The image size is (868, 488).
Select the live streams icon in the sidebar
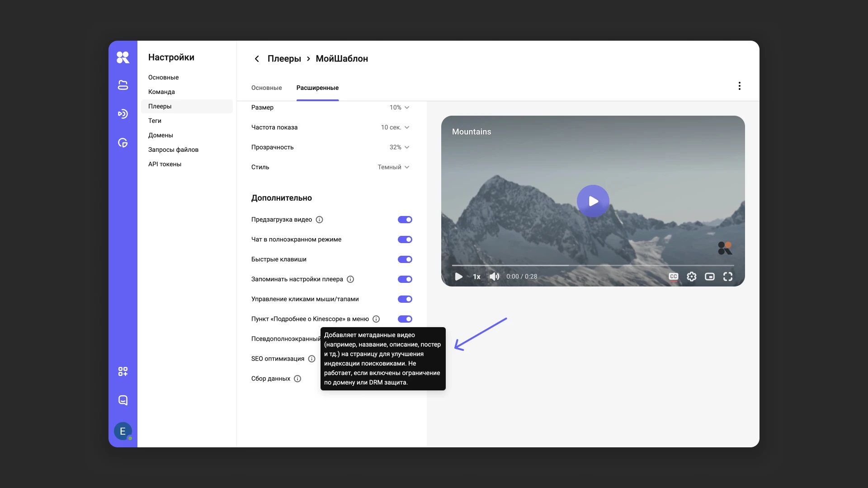123,114
